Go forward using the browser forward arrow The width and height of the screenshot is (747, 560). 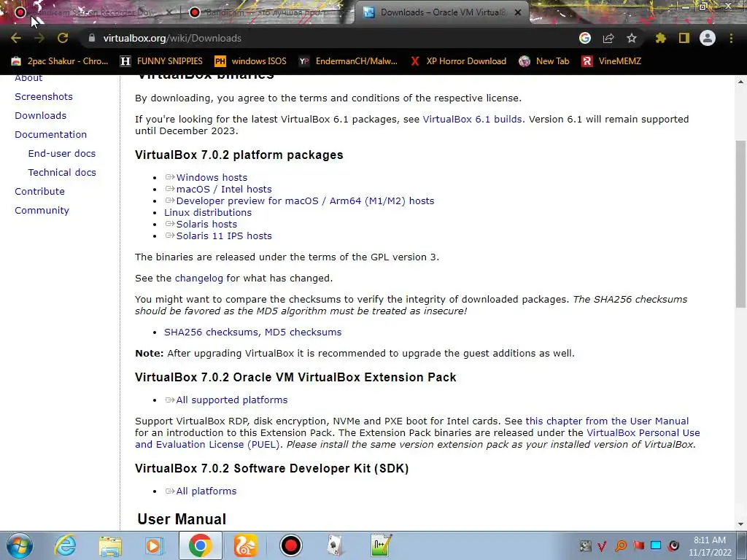coord(39,38)
